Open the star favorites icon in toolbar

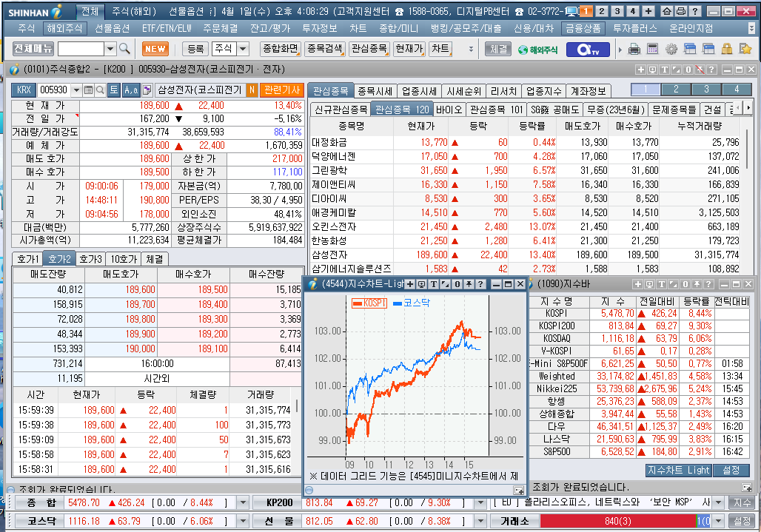click(x=745, y=49)
